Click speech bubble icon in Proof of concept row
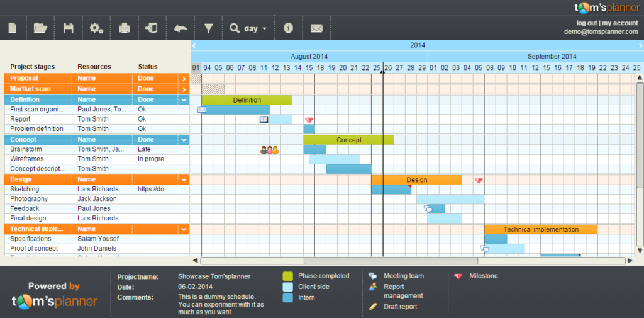The image size is (644, 318). click(485, 249)
